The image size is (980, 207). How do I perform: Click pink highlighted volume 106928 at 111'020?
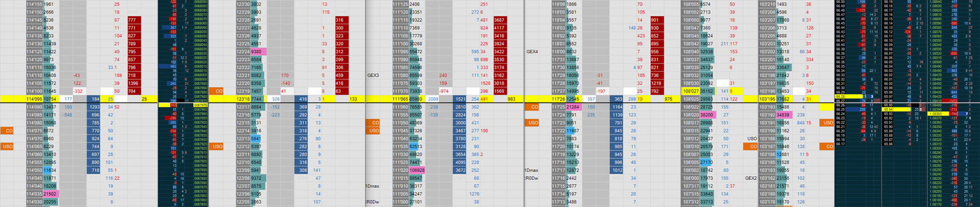[417, 170]
